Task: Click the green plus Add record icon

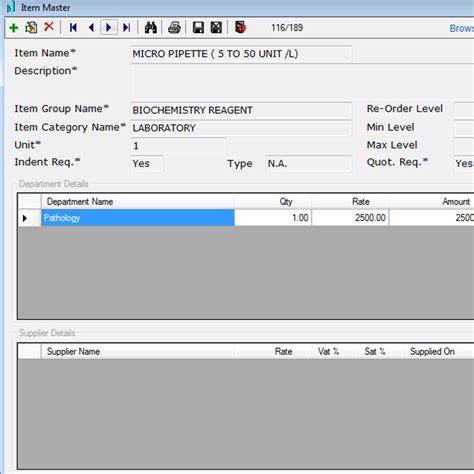Action: (x=14, y=28)
